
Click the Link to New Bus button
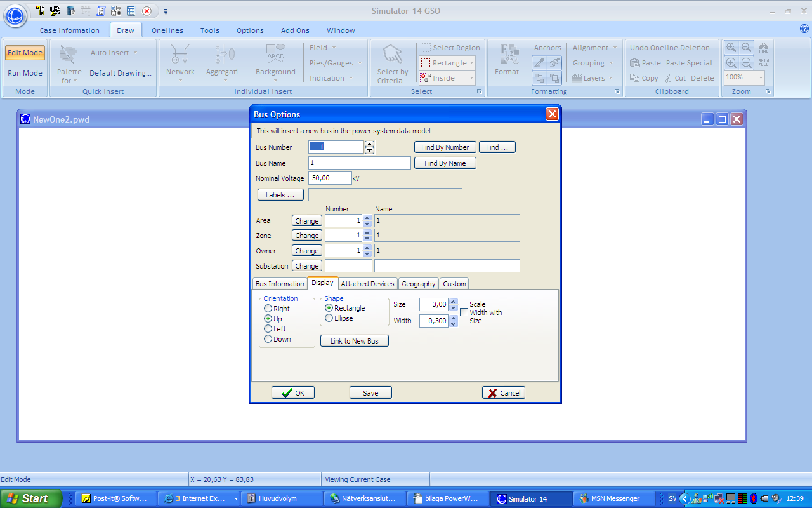(x=355, y=341)
